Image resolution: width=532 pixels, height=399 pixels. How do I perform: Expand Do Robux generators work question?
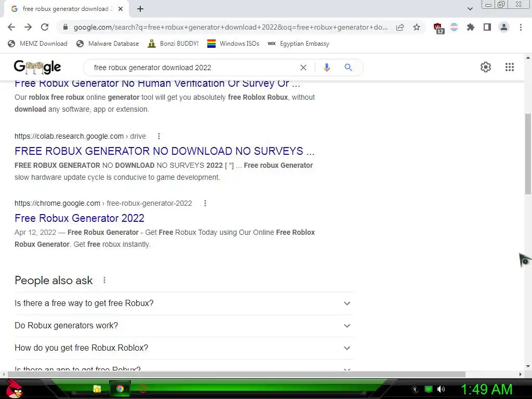[x=184, y=326]
